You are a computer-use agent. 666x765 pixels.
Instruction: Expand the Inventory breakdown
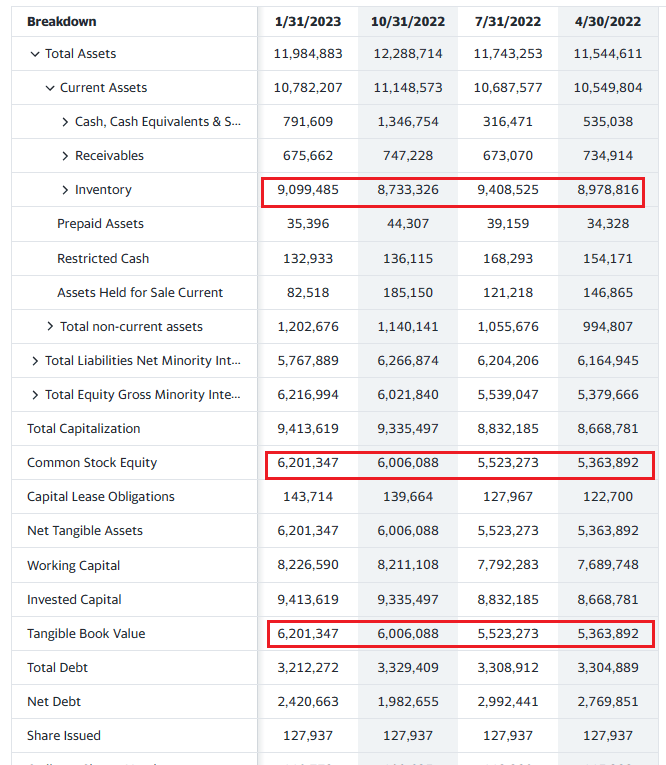[65, 190]
